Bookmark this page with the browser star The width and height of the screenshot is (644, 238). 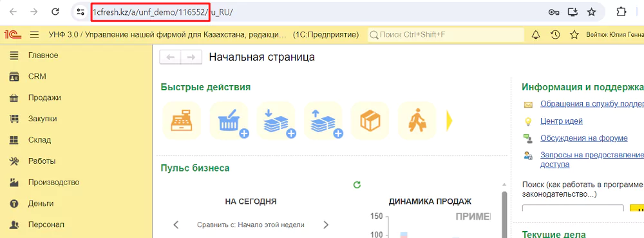tap(591, 12)
